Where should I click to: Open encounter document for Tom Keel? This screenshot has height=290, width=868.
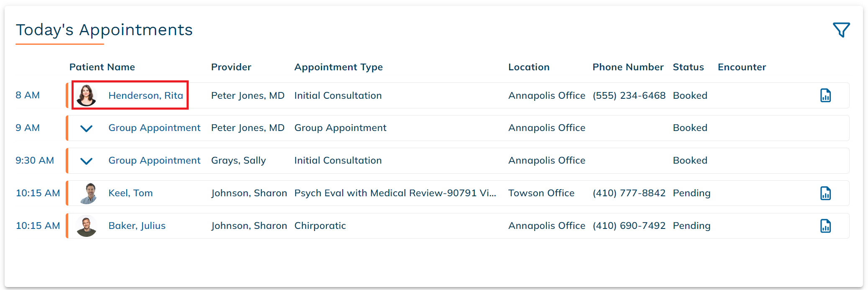point(825,193)
